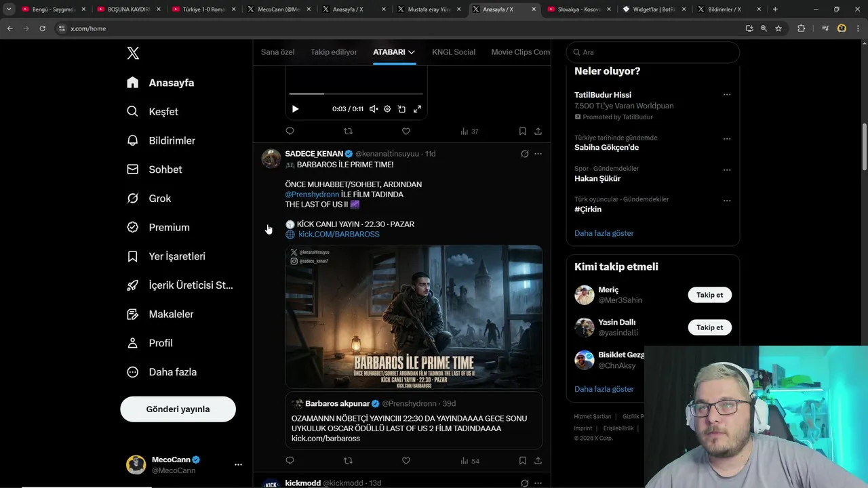Unmute the video volume icon
This screenshot has width=868, height=488.
(x=374, y=109)
